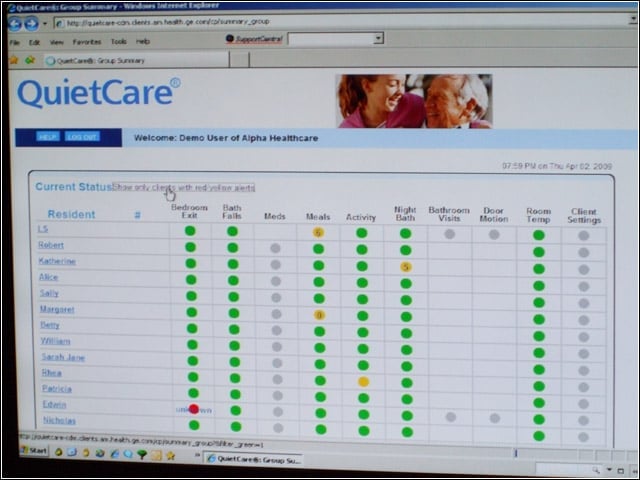Image resolution: width=640 pixels, height=480 pixels.
Task: Click LS's gray Door Motion dot
Action: [x=494, y=234]
